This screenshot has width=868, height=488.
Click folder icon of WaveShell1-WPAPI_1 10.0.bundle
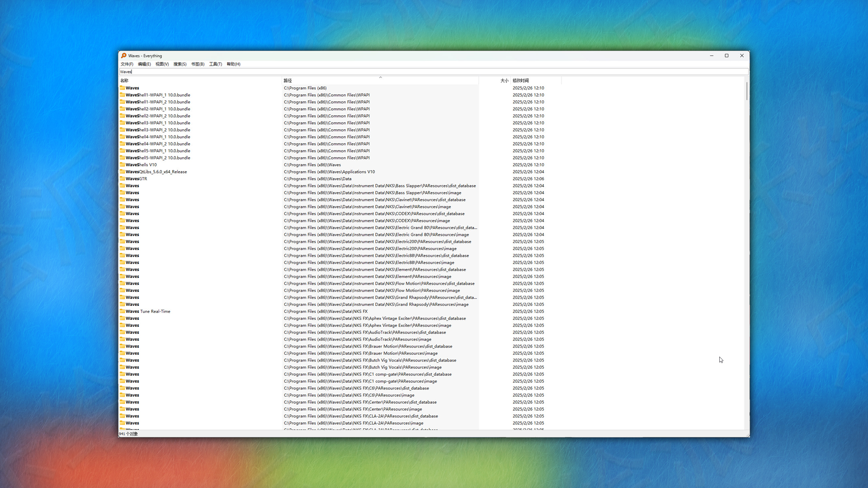tap(122, 95)
